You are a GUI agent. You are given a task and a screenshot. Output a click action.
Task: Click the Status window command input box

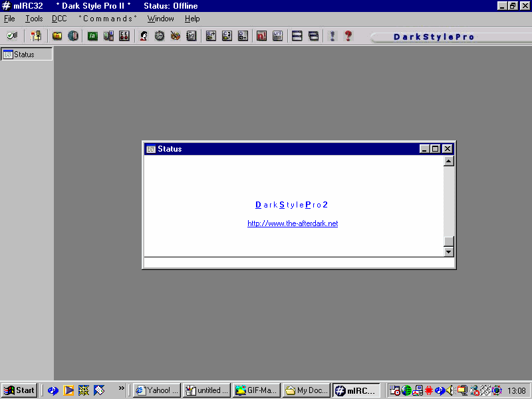pyautogui.click(x=299, y=263)
